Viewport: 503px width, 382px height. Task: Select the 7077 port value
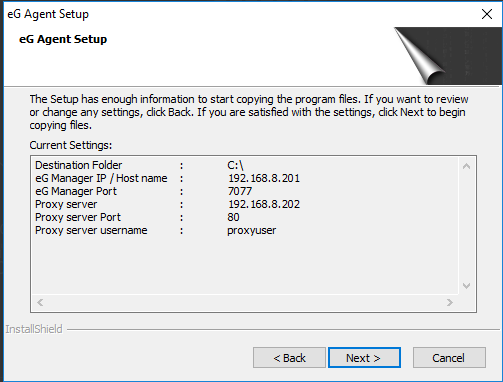tap(240, 191)
